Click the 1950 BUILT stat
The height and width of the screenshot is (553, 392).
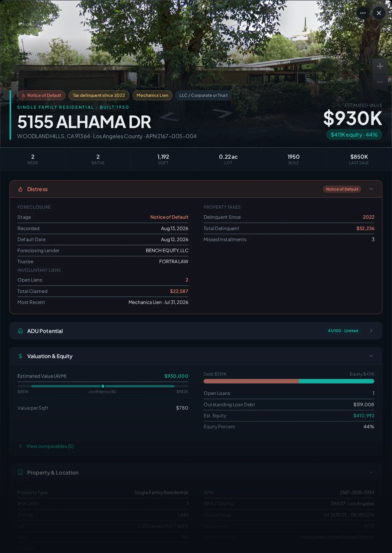[x=293, y=159]
